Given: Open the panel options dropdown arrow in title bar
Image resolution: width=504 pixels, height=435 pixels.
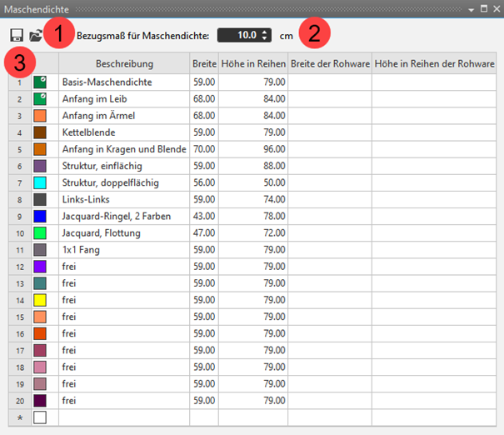Looking at the screenshot, I should pyautogui.click(x=472, y=7).
